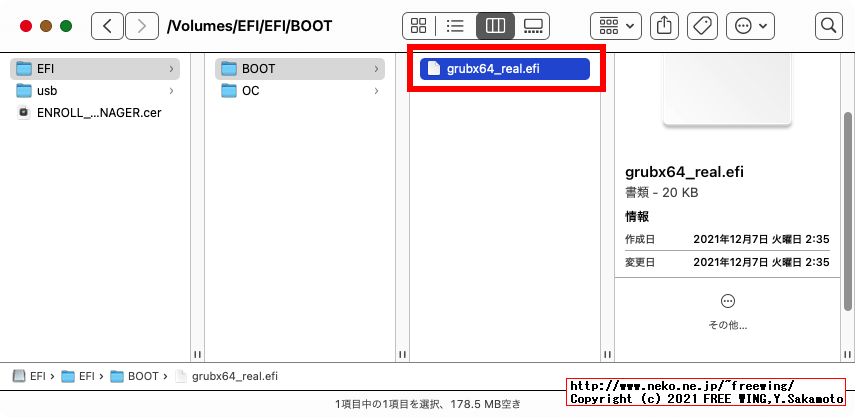Click the 書類 - 20 KB file info text
855x418 pixels.
pos(661,193)
